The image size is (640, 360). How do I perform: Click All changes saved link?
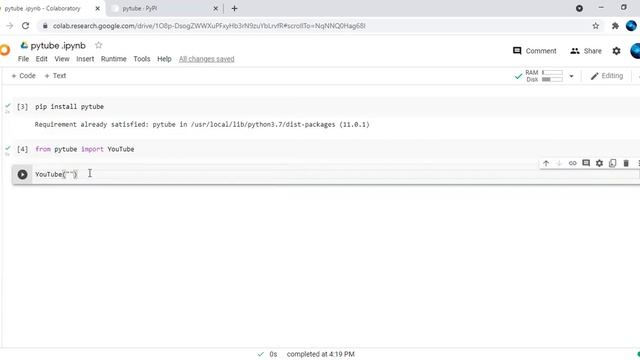(207, 59)
